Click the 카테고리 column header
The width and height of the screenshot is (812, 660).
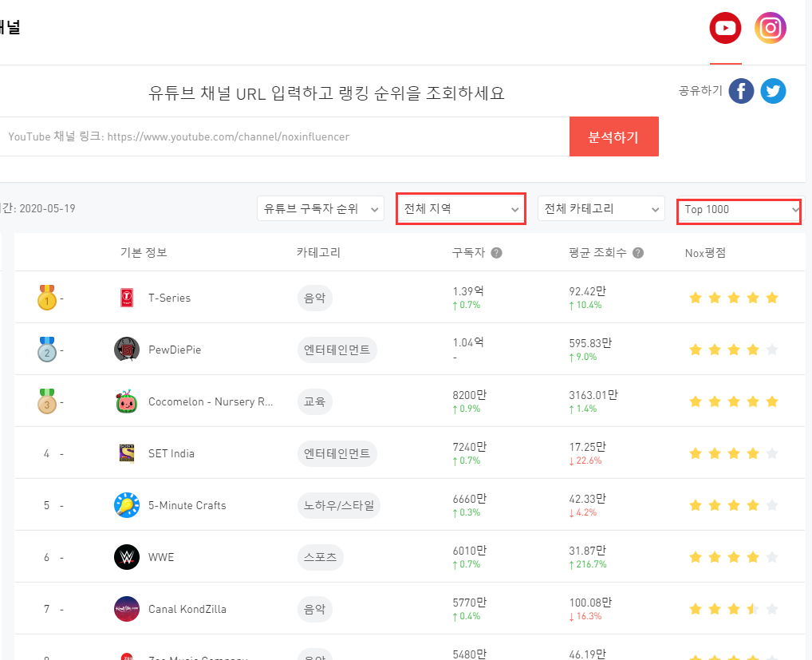coord(318,252)
